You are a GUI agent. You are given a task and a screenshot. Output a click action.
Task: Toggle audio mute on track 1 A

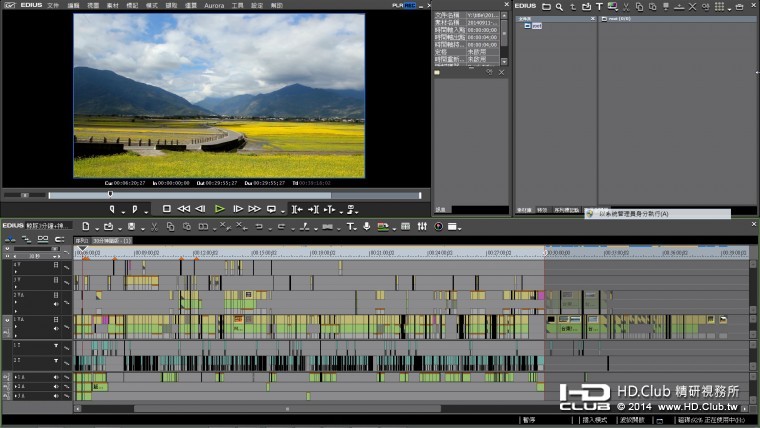56,376
